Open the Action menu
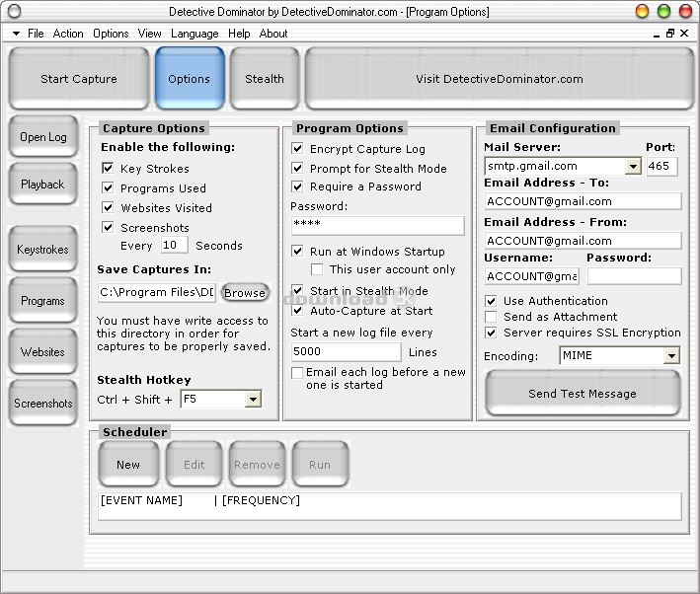 tap(68, 34)
